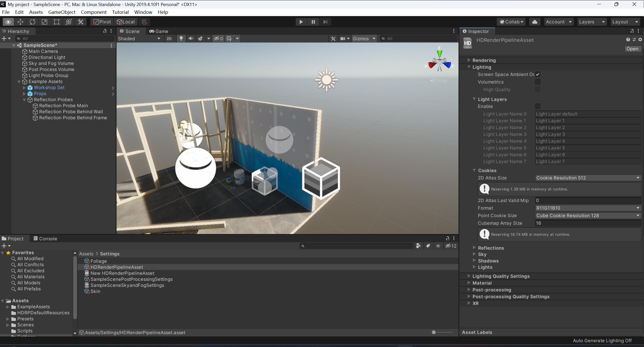Open the 2D Atlas Size dropdown
The image size is (644, 347).
588,178
